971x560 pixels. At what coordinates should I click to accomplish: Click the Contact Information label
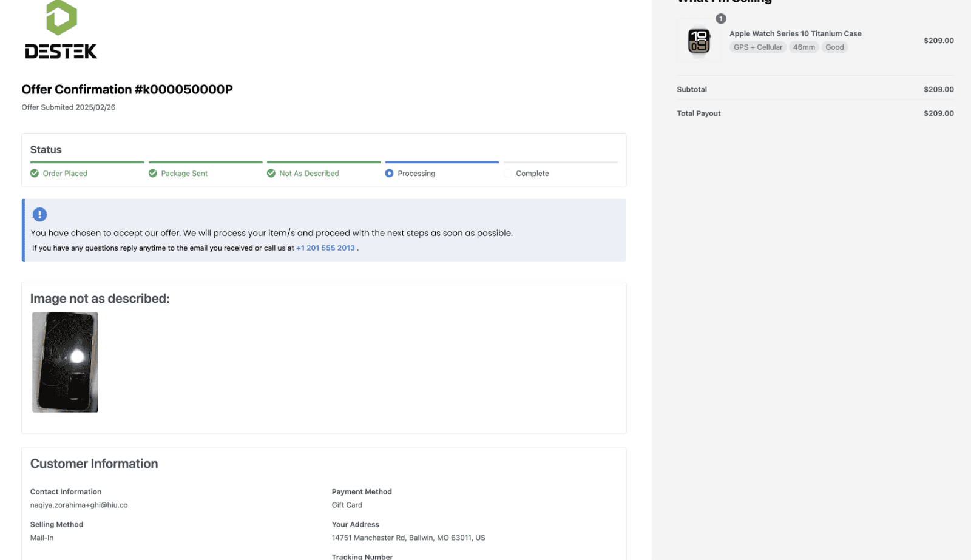tap(66, 492)
